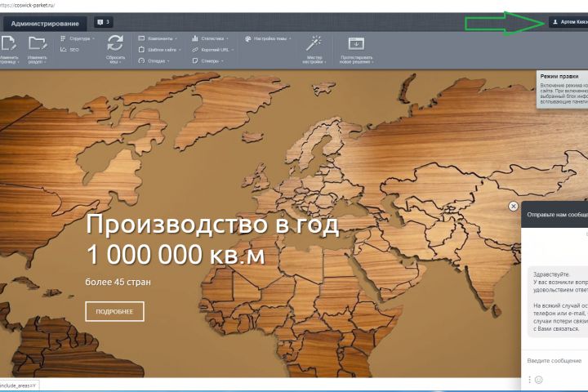The width and height of the screenshot is (588, 392).
Task: Click the Изменить страницу page icon
Action: 9,43
